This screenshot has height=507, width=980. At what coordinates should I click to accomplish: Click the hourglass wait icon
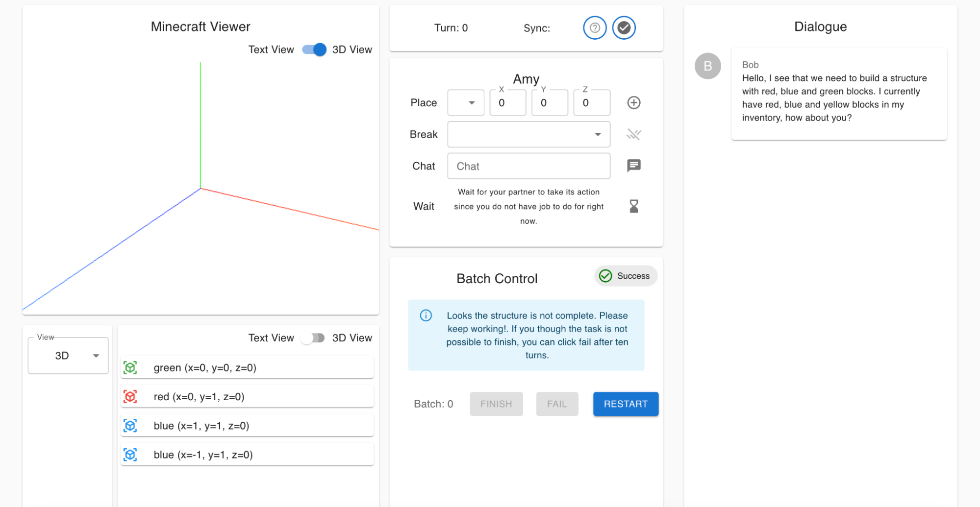pyautogui.click(x=634, y=206)
